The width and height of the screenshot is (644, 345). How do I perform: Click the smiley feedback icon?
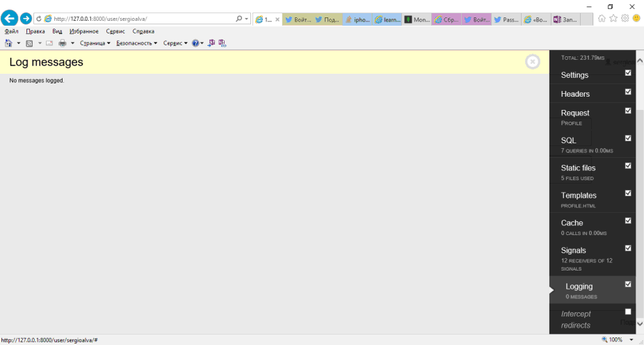(636, 19)
